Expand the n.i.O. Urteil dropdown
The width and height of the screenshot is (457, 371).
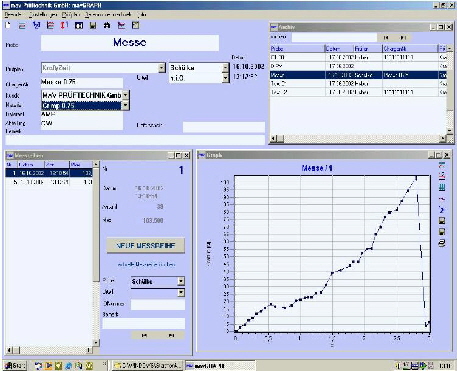pos(226,78)
